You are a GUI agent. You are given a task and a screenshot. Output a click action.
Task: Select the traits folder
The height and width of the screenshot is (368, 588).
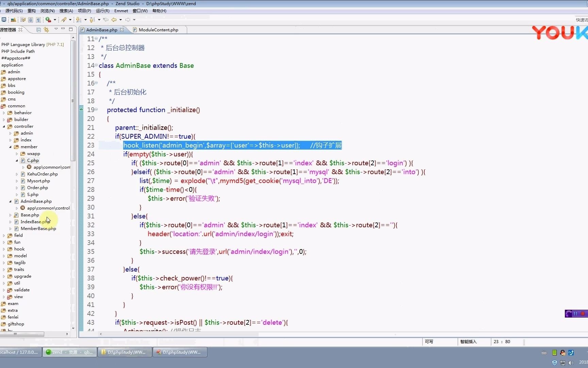(19, 270)
